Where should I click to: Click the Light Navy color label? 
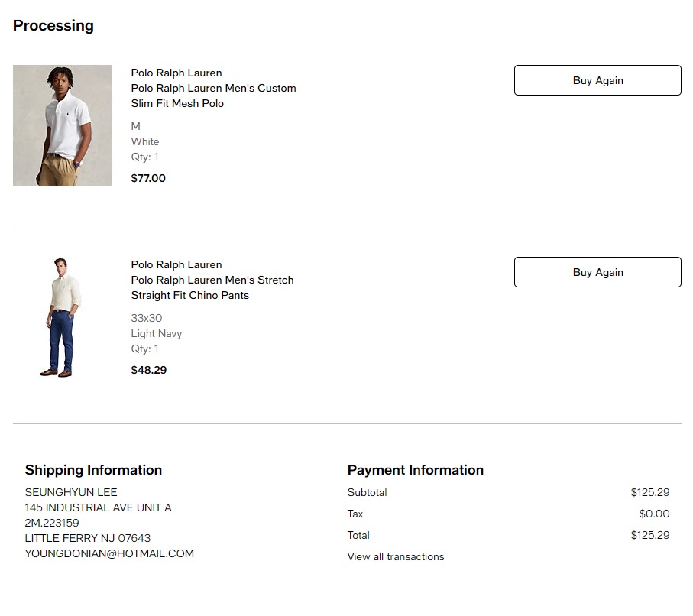tap(157, 333)
